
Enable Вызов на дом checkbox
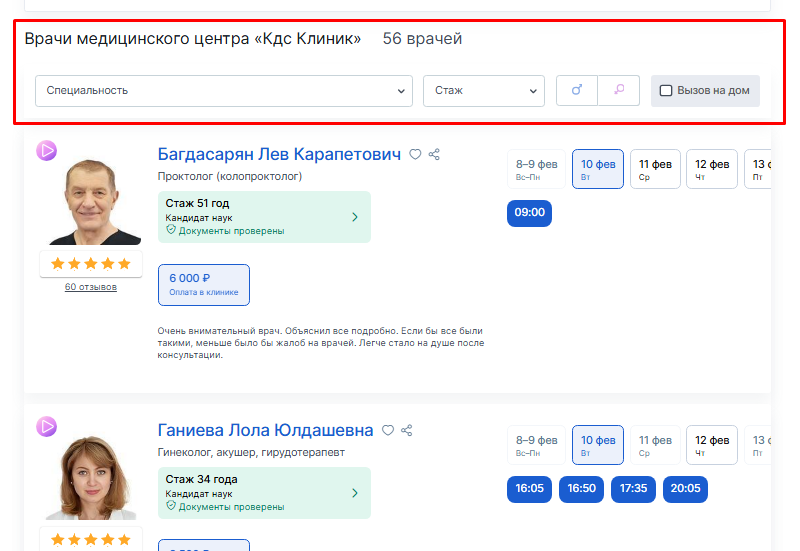coord(666,90)
